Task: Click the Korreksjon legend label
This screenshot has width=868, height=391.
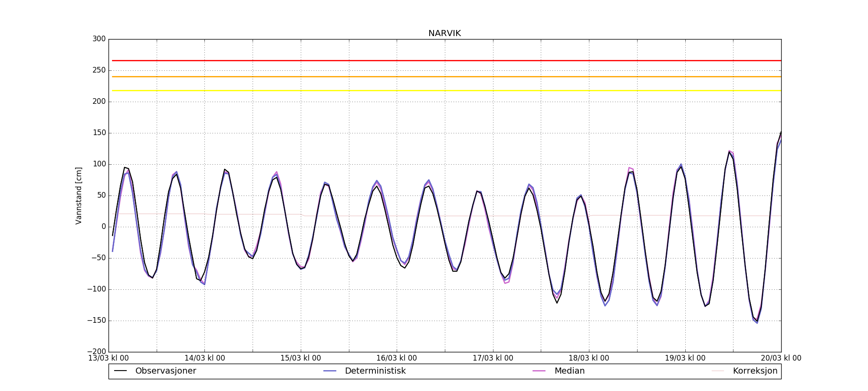Action: click(755, 371)
